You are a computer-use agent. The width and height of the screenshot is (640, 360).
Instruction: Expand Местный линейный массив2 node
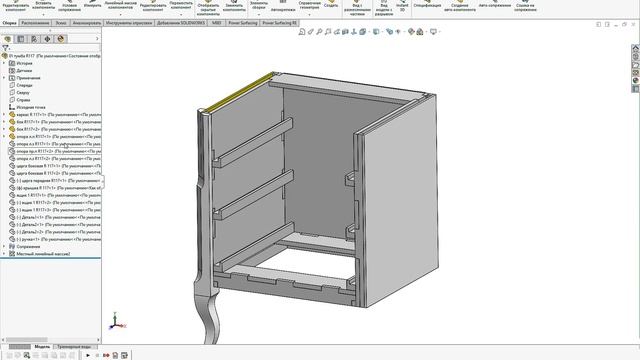tap(4, 254)
